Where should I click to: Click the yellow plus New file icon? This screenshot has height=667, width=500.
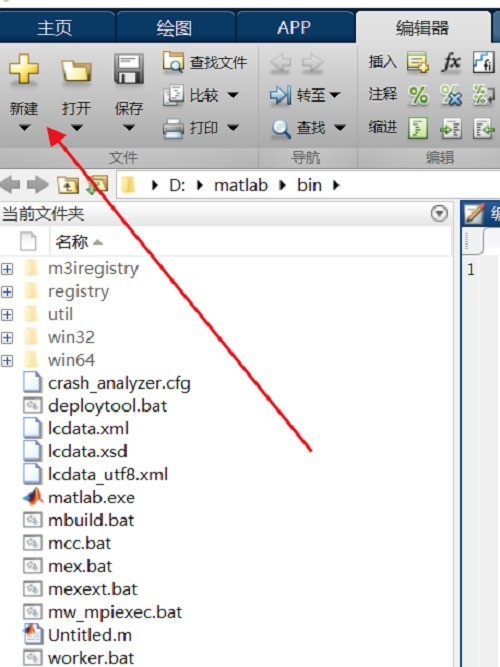[24, 69]
